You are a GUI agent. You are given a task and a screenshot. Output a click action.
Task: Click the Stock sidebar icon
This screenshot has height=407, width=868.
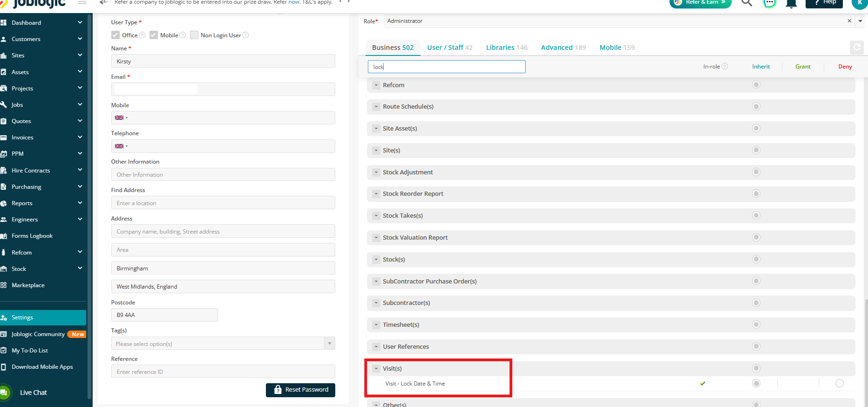pos(3,269)
